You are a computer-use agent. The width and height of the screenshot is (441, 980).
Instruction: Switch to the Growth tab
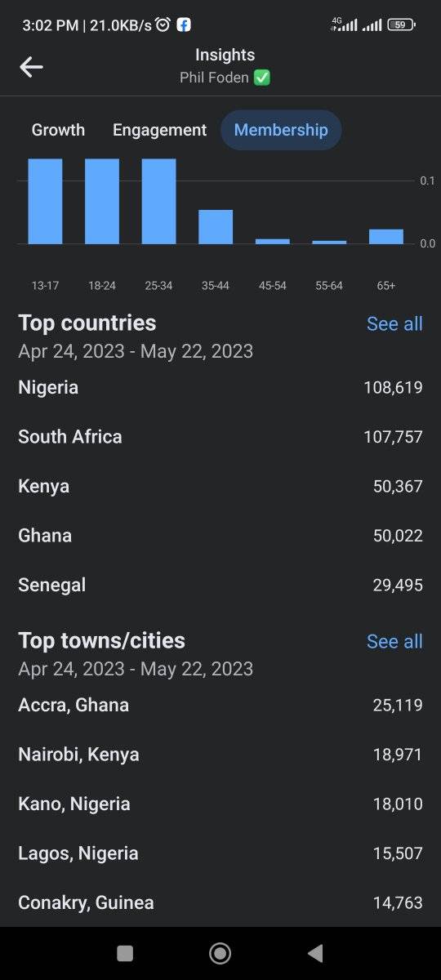point(58,130)
